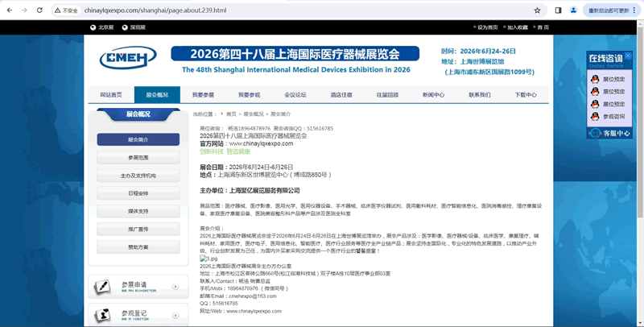Viewport: 644px width, 327px height.
Task: Open the browser side panel icon
Action: pos(558,10)
